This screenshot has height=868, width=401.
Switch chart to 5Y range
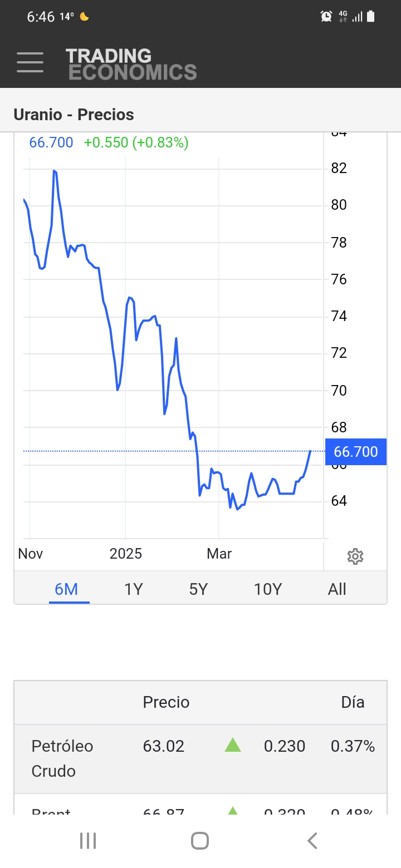[198, 589]
